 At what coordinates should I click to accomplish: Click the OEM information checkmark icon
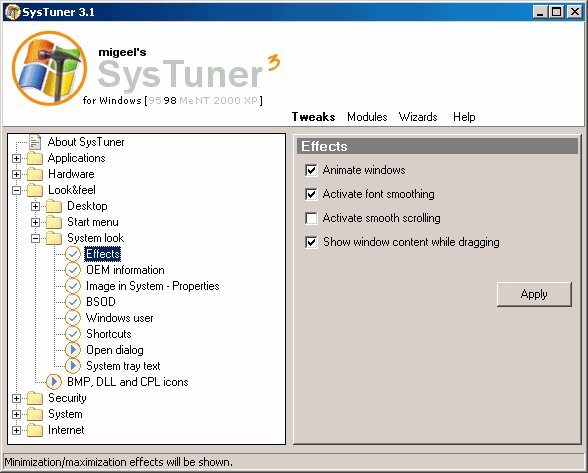pos(73,270)
